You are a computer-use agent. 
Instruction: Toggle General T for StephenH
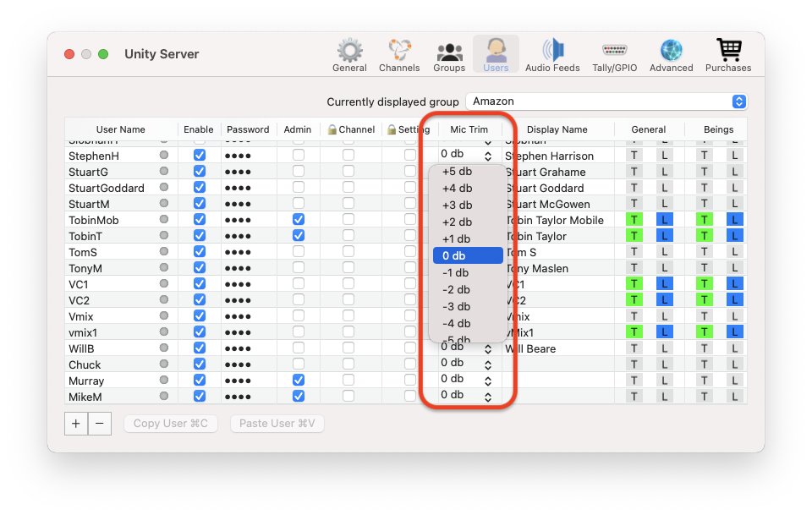tap(634, 156)
